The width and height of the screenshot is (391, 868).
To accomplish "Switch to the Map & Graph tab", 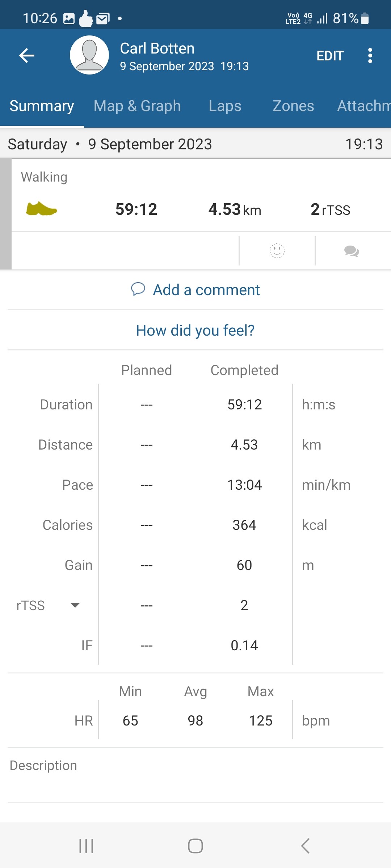I will pos(137,106).
